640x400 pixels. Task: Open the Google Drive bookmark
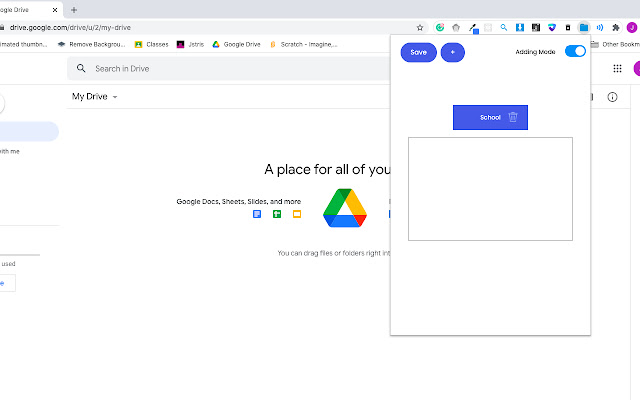(x=236, y=44)
